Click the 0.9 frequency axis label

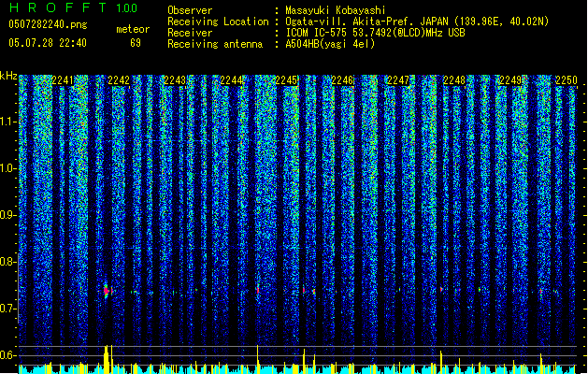click(7, 215)
